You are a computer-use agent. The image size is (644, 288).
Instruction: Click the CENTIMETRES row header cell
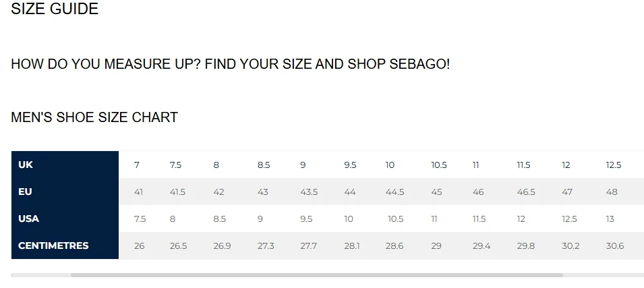pyautogui.click(x=65, y=246)
